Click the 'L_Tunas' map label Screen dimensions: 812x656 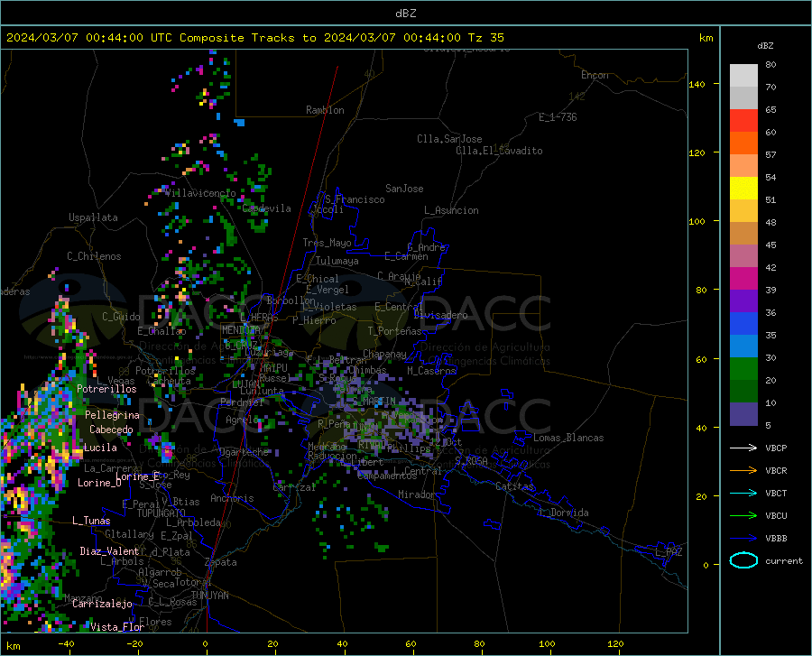(91, 521)
